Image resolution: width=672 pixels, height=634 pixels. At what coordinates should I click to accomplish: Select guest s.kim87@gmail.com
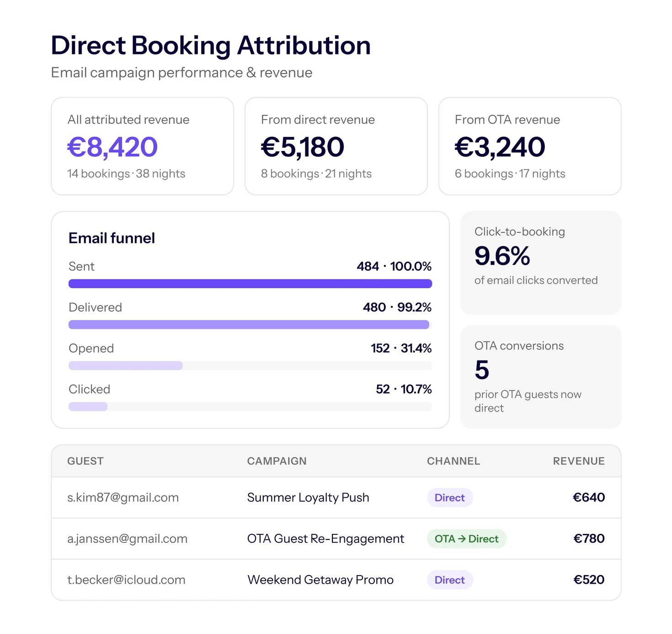123,498
